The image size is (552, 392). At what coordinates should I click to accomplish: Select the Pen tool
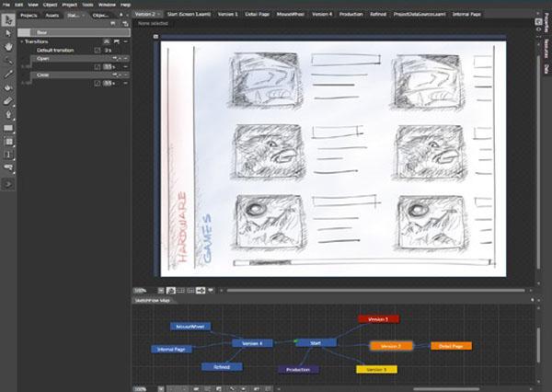tap(8, 114)
